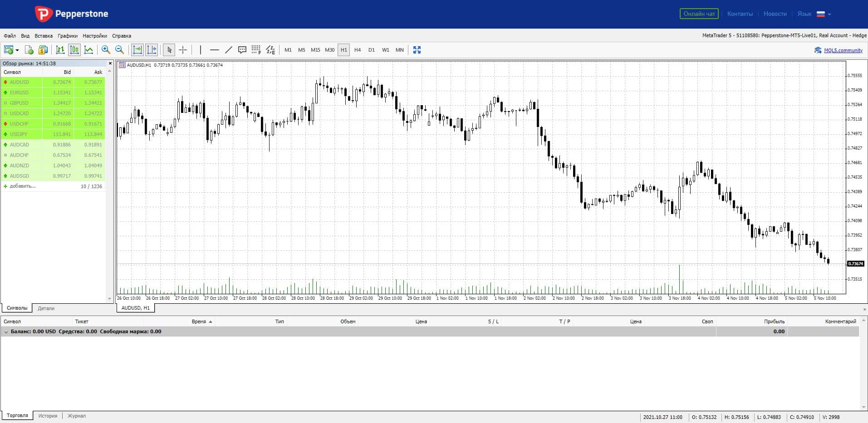Set timeframe to D1

[372, 50]
